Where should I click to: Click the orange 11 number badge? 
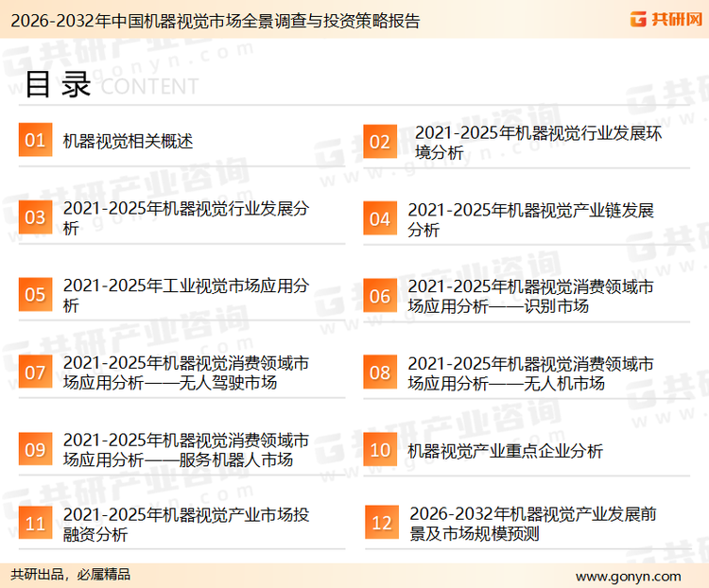coord(35,523)
